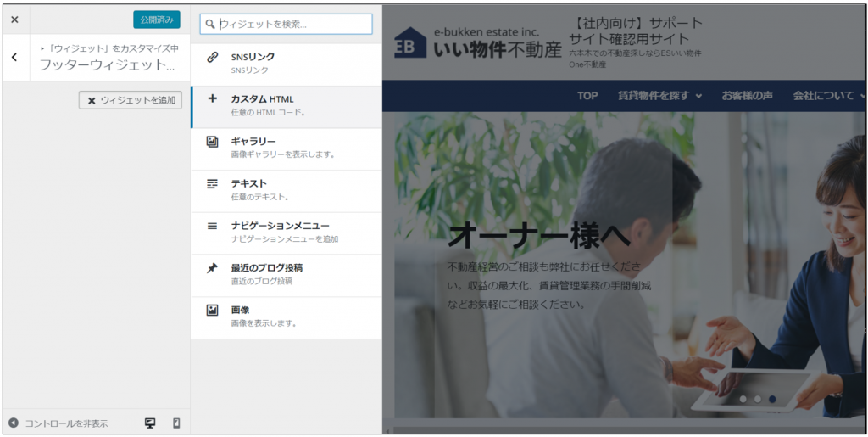
Task: Select the カスタム HTML plus icon
Action: click(x=213, y=99)
